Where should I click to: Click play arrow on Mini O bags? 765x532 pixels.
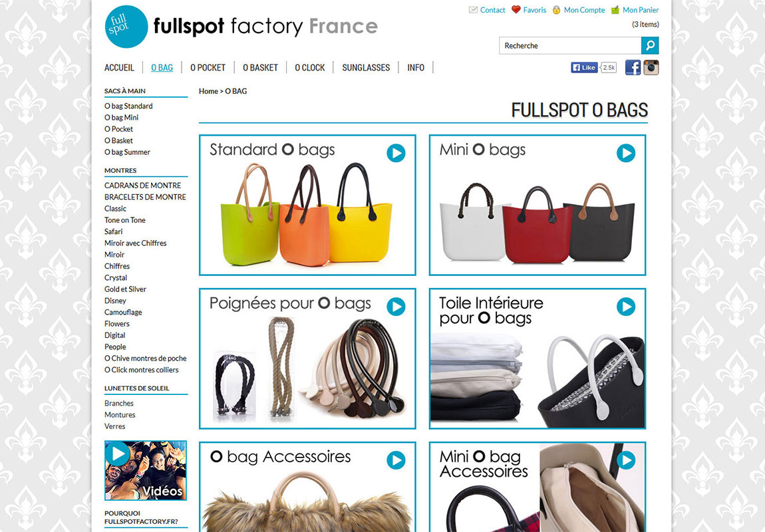tap(626, 153)
